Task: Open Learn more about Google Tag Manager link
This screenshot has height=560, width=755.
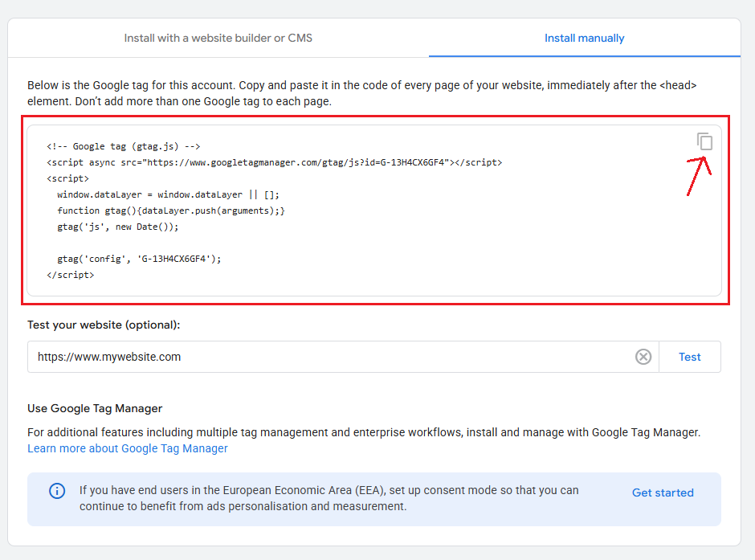Action: 128,448
